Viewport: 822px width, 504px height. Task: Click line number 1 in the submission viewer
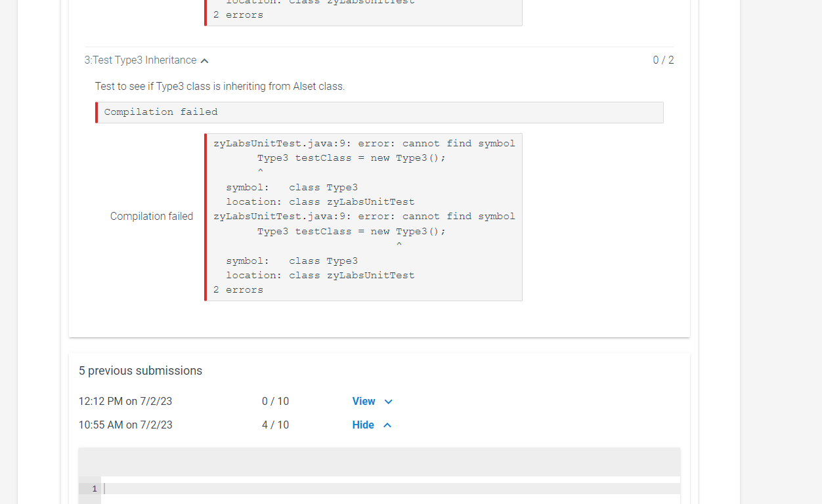coord(94,488)
